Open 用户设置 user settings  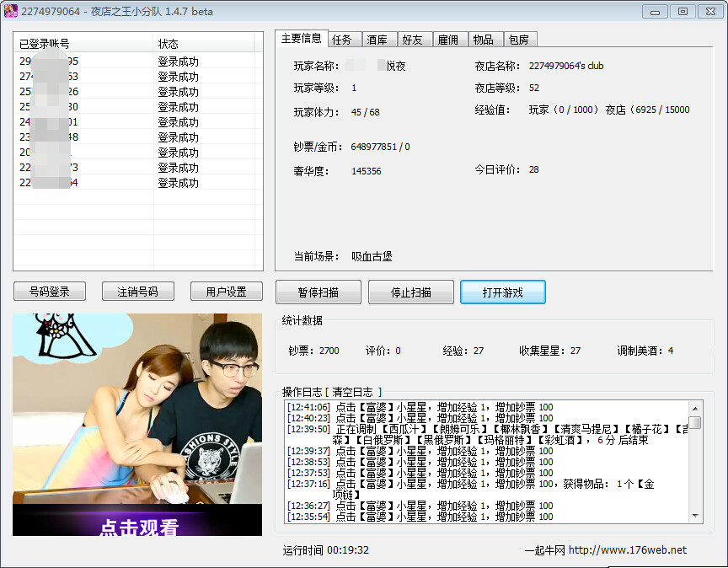coord(226,291)
